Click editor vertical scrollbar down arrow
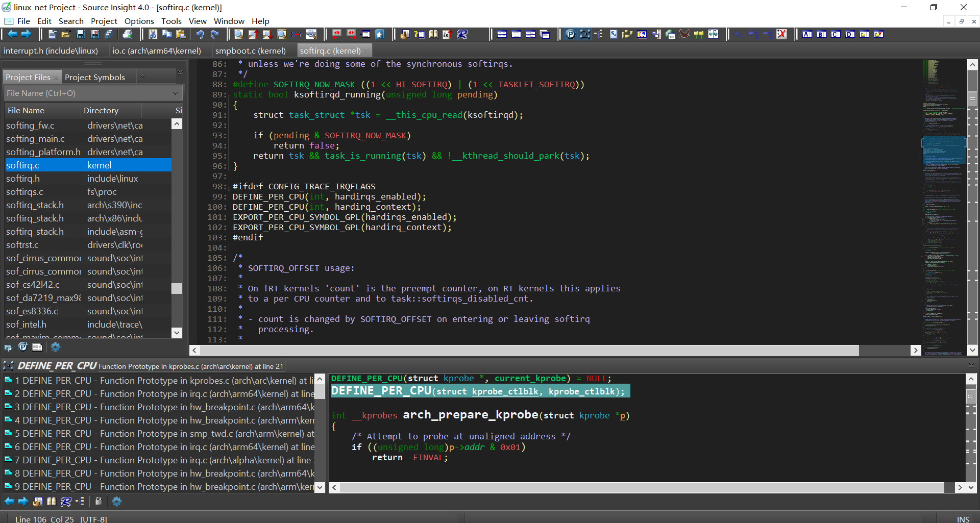The image size is (980, 523). click(972, 350)
